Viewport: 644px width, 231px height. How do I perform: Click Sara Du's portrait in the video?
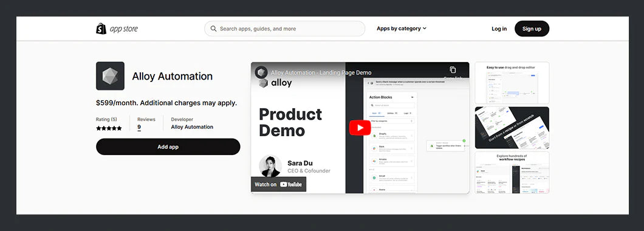270,166
